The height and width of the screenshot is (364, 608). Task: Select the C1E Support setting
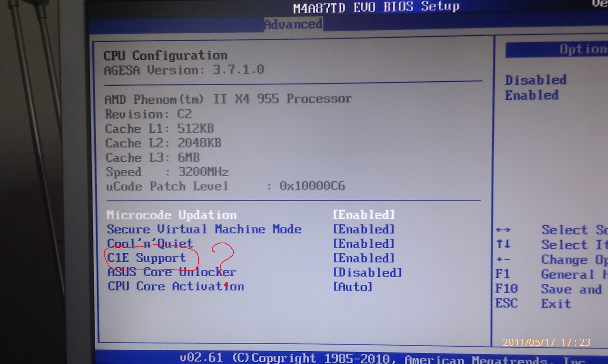146,258
